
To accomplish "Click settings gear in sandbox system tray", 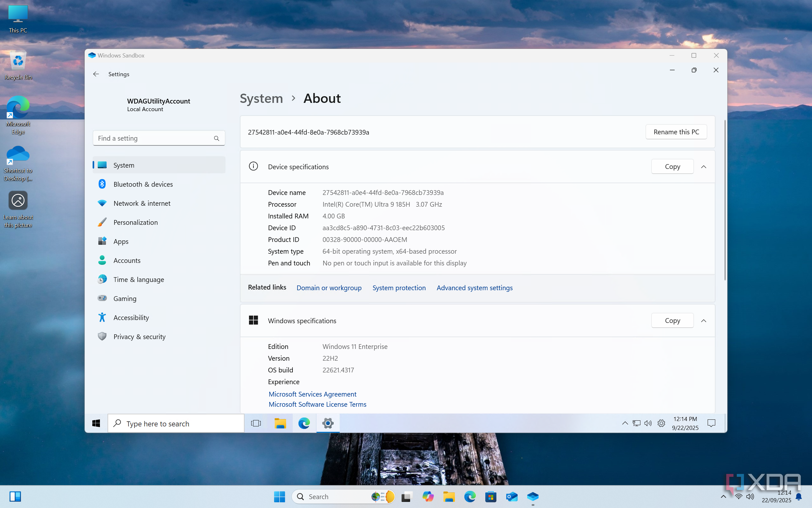I will point(661,423).
